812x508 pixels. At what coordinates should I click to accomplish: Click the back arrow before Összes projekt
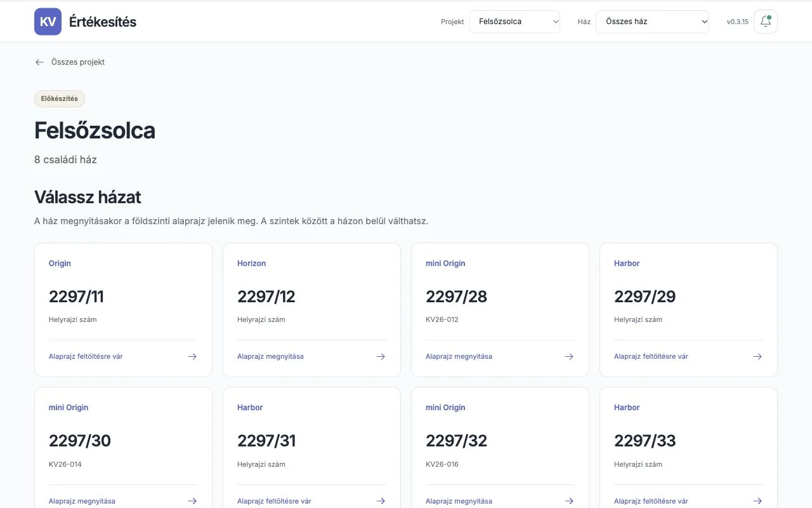(39, 62)
